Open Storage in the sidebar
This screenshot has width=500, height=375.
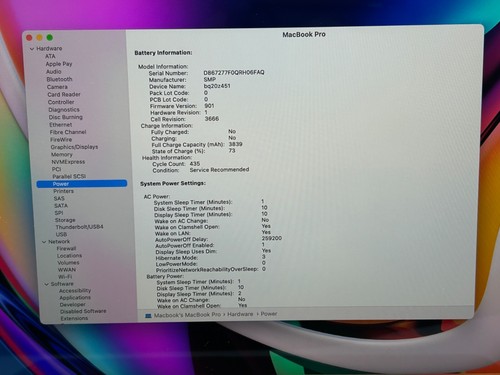[x=65, y=220]
